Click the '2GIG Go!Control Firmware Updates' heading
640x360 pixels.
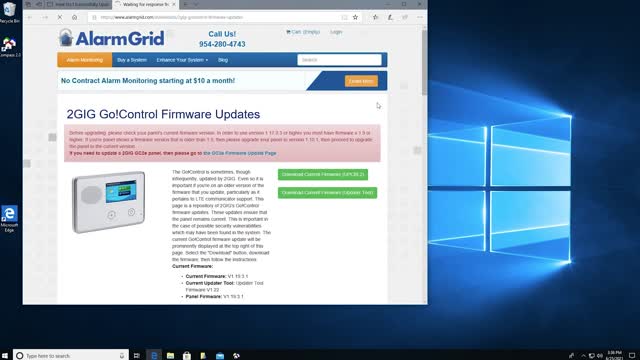(163, 114)
